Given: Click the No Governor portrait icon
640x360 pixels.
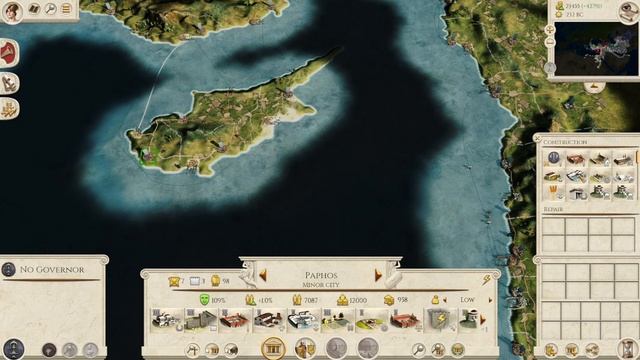Looking at the screenshot, I should (x=9, y=269).
